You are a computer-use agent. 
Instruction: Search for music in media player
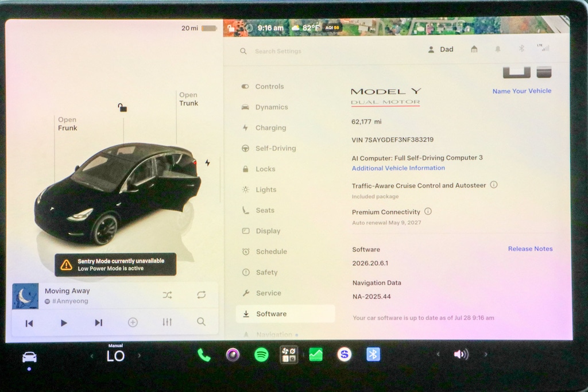202,321
